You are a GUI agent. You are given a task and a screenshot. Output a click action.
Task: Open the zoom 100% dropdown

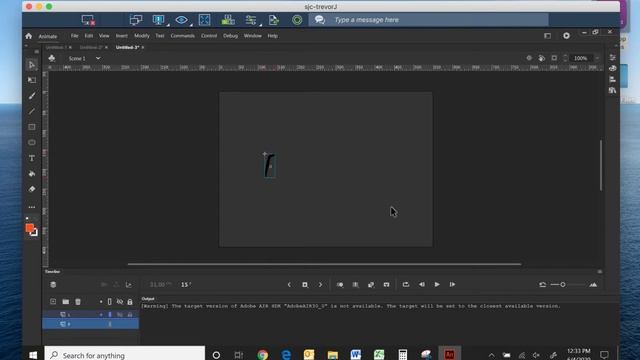pos(597,58)
